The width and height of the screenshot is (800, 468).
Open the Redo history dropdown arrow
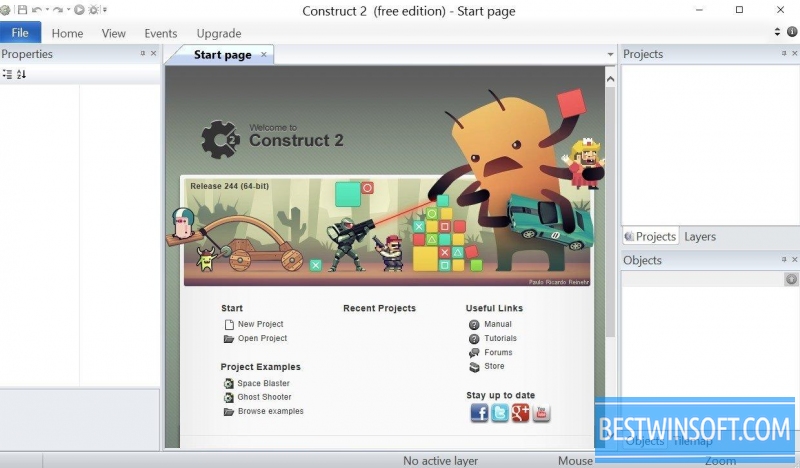(x=68, y=10)
